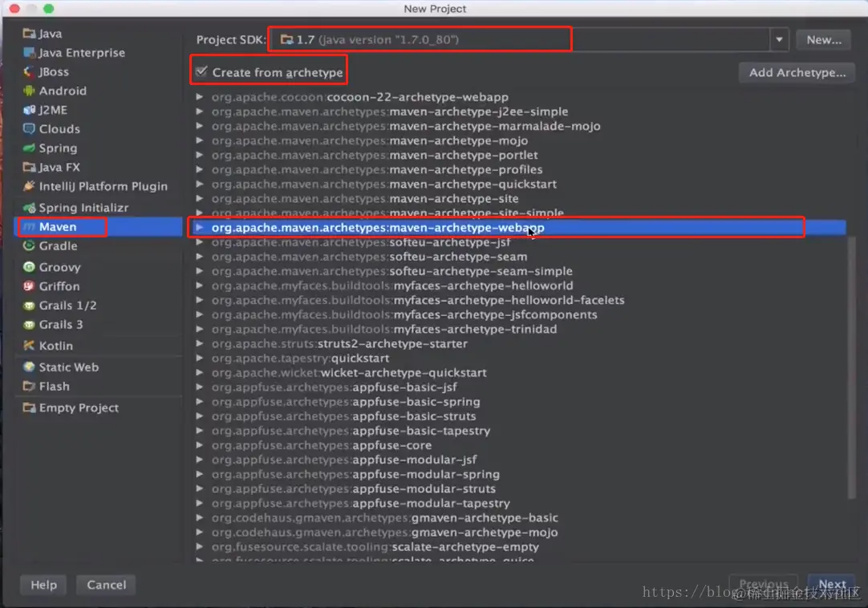The width and height of the screenshot is (868, 608).
Task: Click the Previous button
Action: click(764, 584)
